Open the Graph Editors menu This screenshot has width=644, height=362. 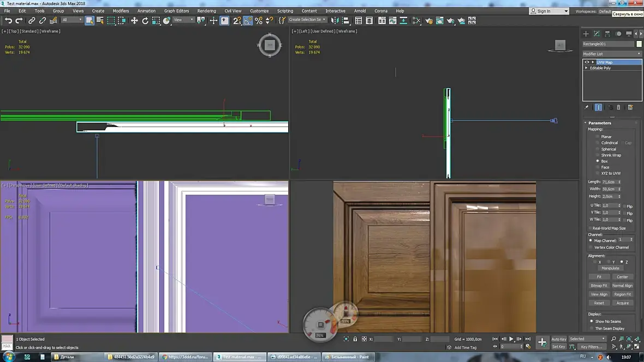tap(176, 11)
